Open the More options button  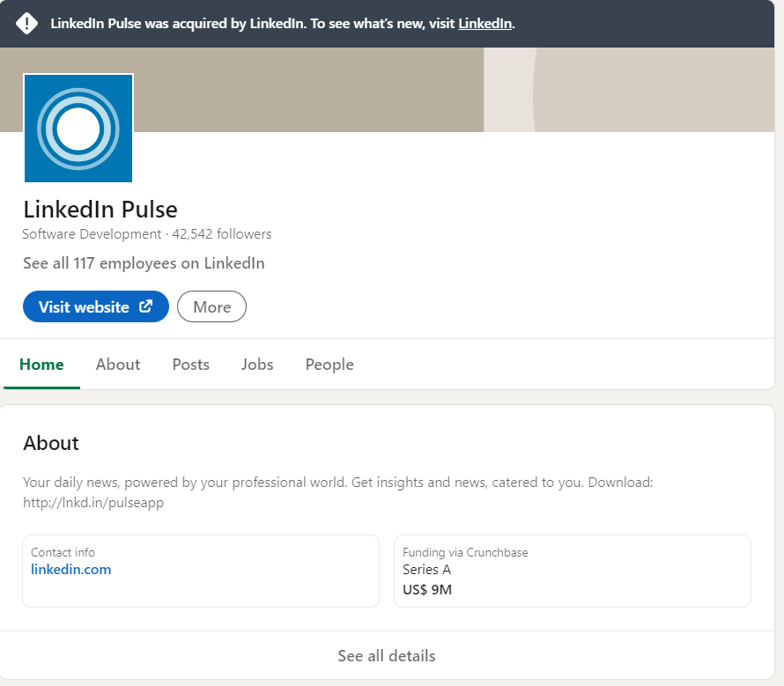point(211,306)
